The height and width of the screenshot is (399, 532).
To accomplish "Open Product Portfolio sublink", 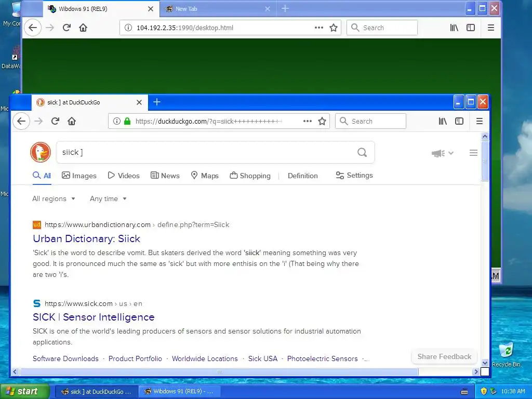I will [135, 358].
